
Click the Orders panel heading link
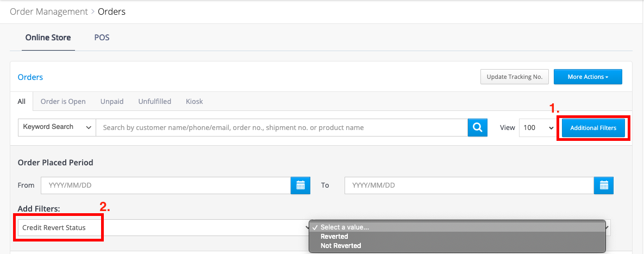pos(30,77)
